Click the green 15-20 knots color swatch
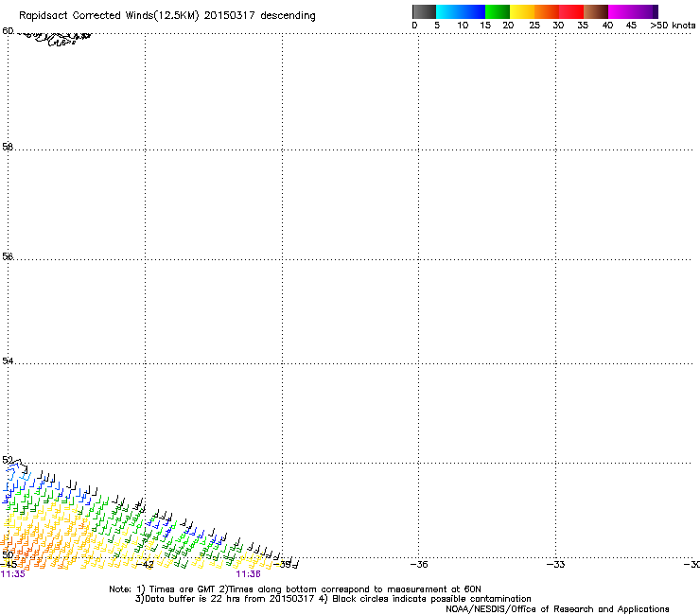 pos(498,11)
